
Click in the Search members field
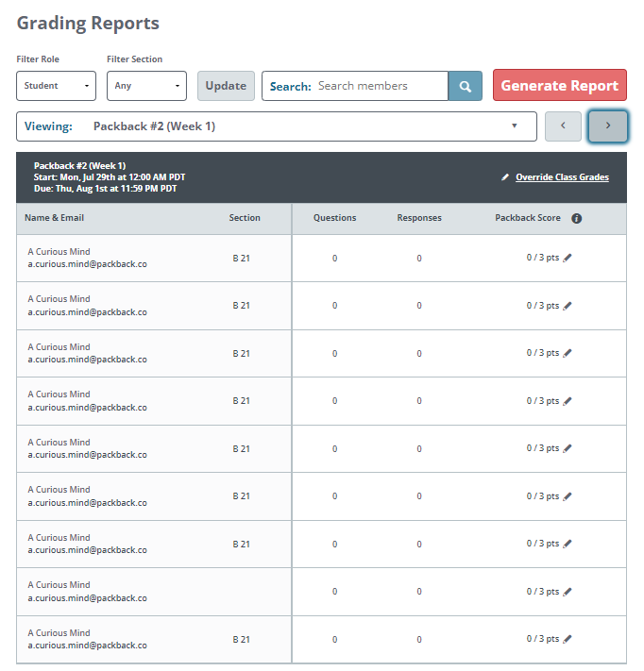(x=378, y=86)
